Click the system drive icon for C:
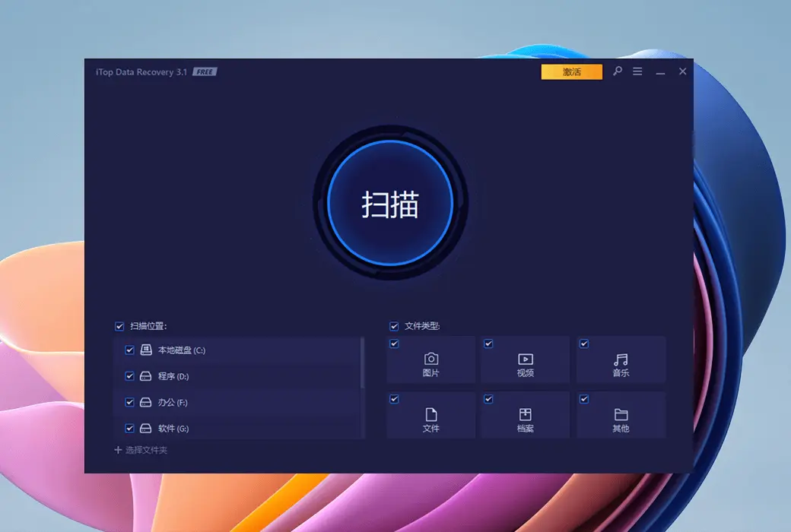 [146, 350]
